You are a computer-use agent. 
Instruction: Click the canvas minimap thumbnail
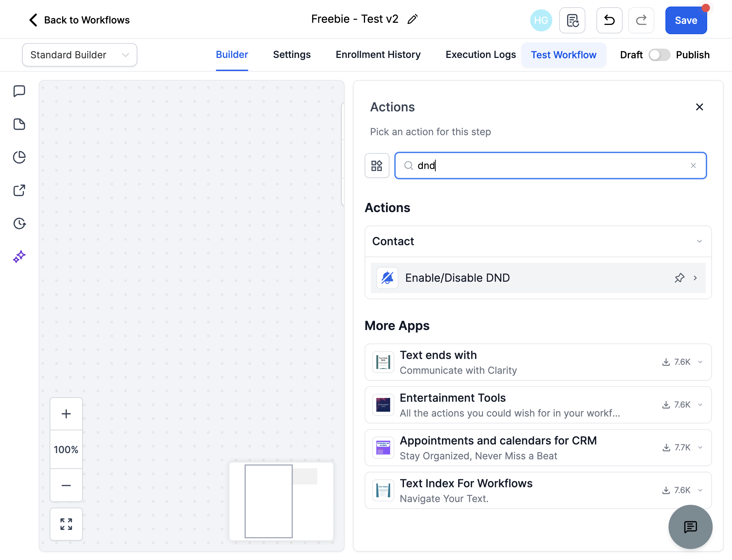point(281,501)
